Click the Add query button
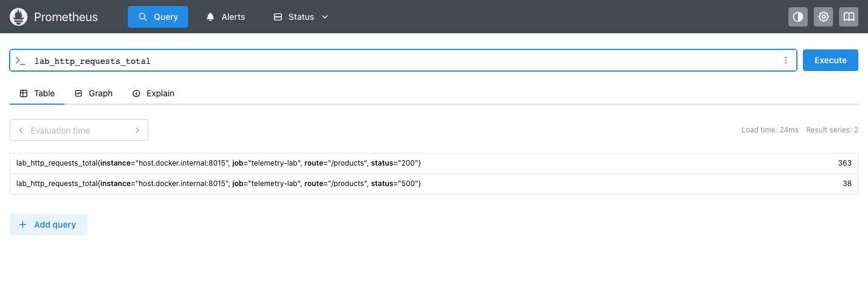 tap(48, 225)
